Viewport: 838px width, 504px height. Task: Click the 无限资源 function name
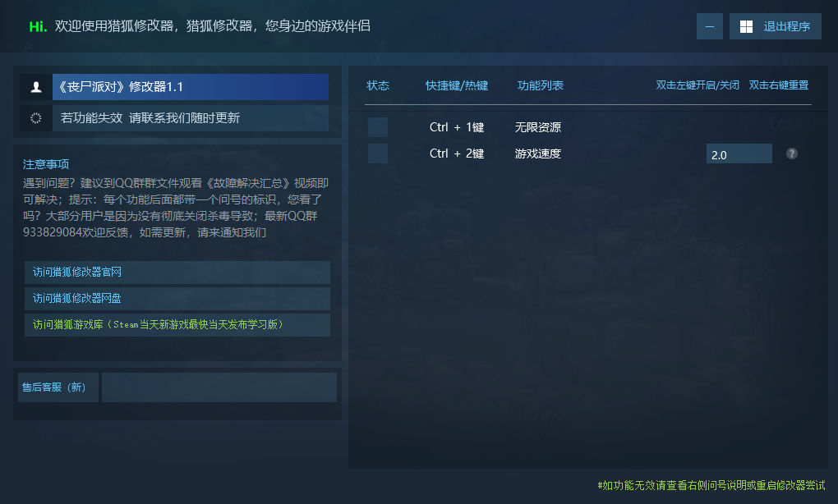coord(537,127)
